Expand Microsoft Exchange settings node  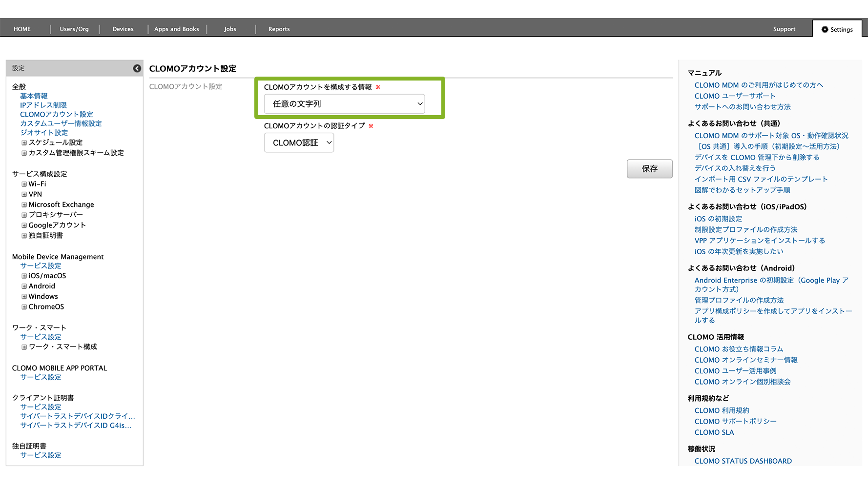(x=24, y=205)
